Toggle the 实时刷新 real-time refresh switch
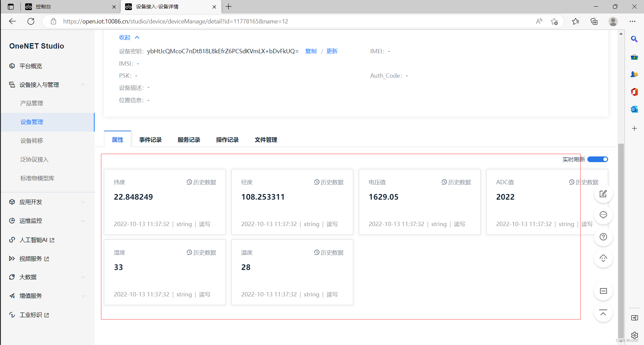644x345 pixels. click(597, 159)
